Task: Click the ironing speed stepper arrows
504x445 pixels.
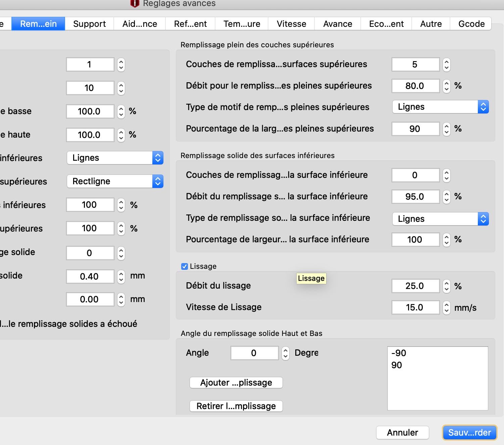Action: click(x=446, y=307)
